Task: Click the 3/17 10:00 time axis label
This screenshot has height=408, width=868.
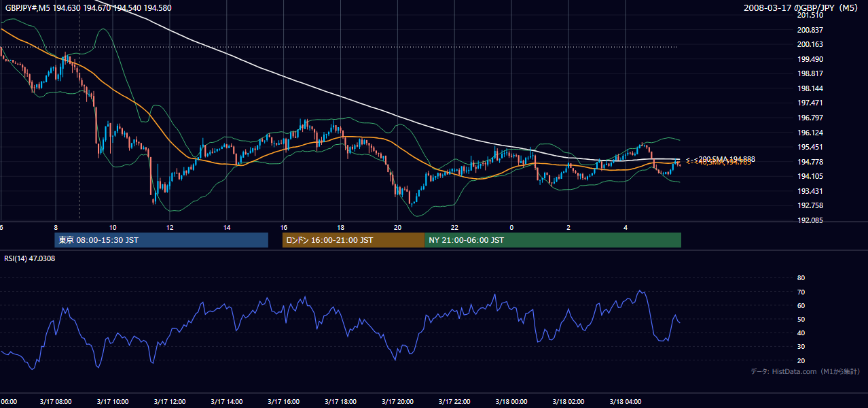Action: click(x=113, y=401)
